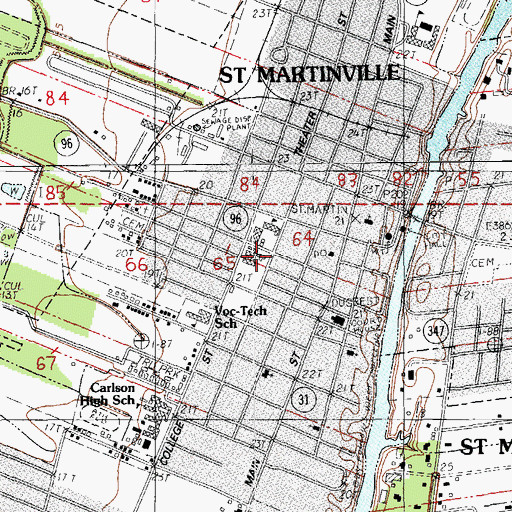Viewport: 512px width, 512px height.
Task: Select the red section number 64
Action: tap(303, 239)
